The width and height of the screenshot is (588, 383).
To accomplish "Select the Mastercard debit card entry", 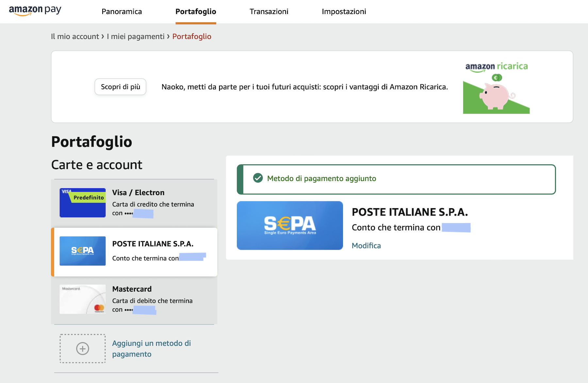I will point(134,300).
